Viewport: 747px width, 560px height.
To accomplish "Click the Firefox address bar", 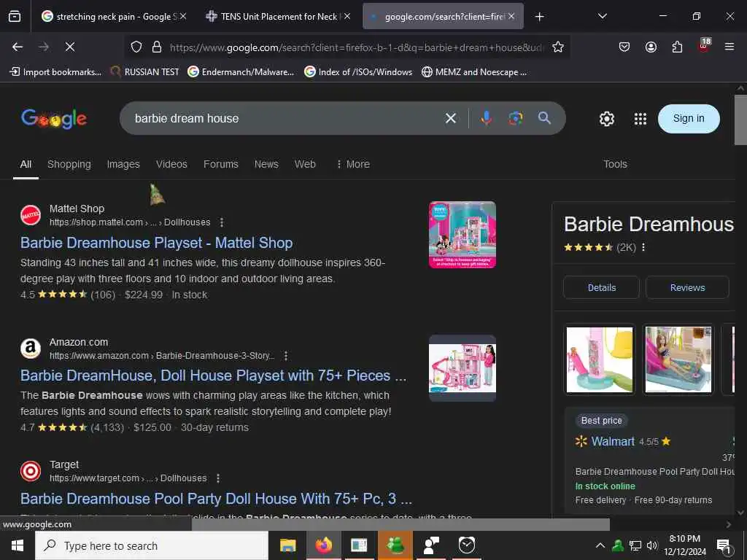I will click(x=356, y=47).
